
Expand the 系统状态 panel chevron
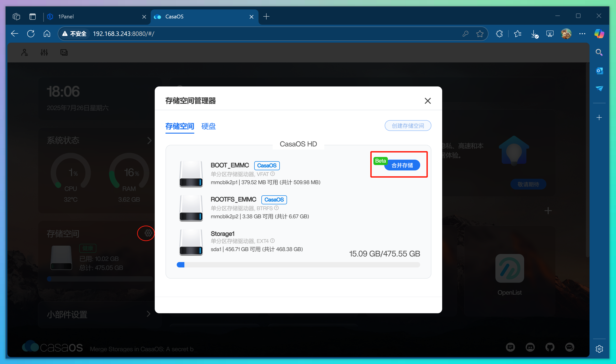150,140
